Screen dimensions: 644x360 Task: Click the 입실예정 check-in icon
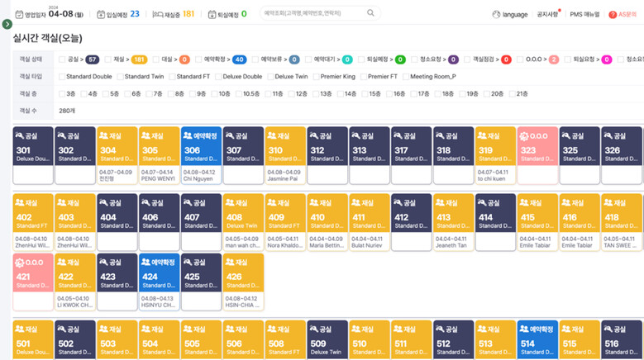point(101,14)
